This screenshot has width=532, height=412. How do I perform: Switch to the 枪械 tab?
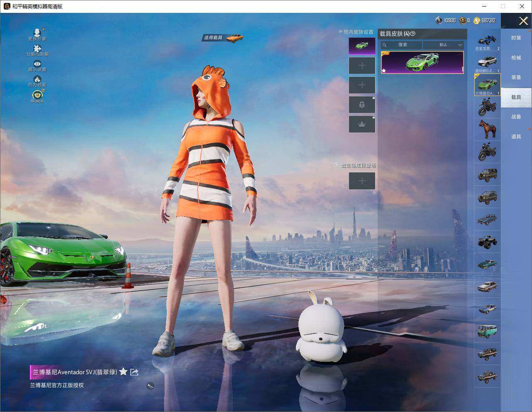tap(516, 58)
